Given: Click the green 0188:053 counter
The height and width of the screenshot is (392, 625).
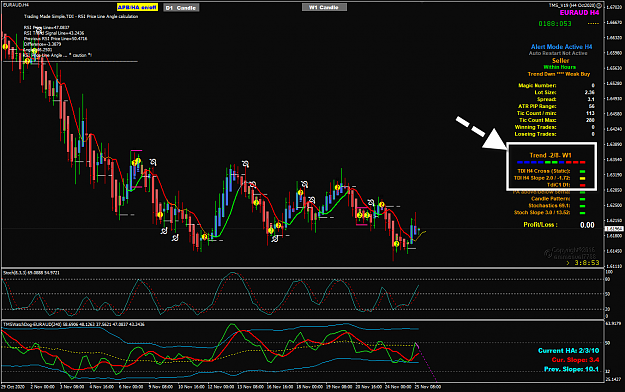Looking at the screenshot, I should [555, 24].
